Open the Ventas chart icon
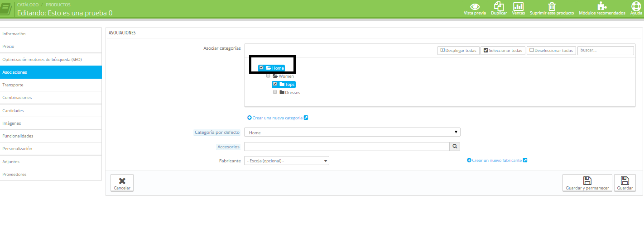644x232 pixels. 518,6
